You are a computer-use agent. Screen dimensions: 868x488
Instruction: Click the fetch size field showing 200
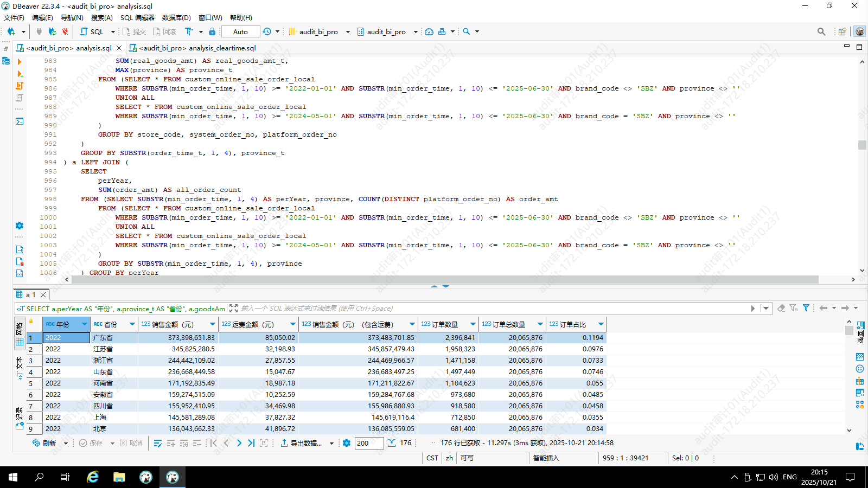click(x=369, y=443)
